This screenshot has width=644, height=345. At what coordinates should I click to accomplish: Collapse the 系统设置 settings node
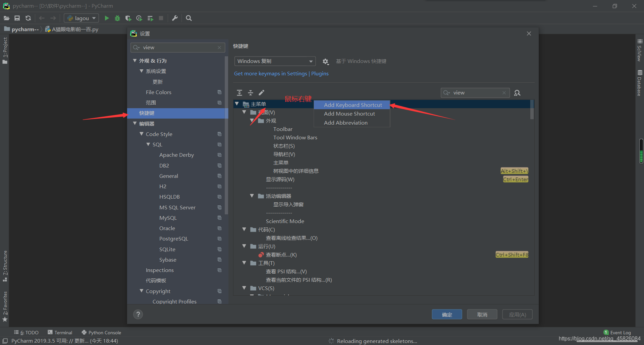coord(142,71)
